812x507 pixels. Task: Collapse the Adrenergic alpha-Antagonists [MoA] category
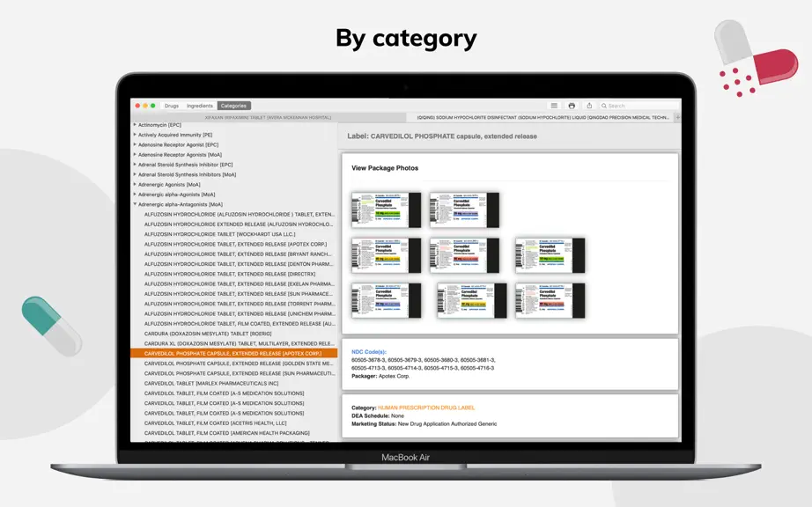(135, 204)
